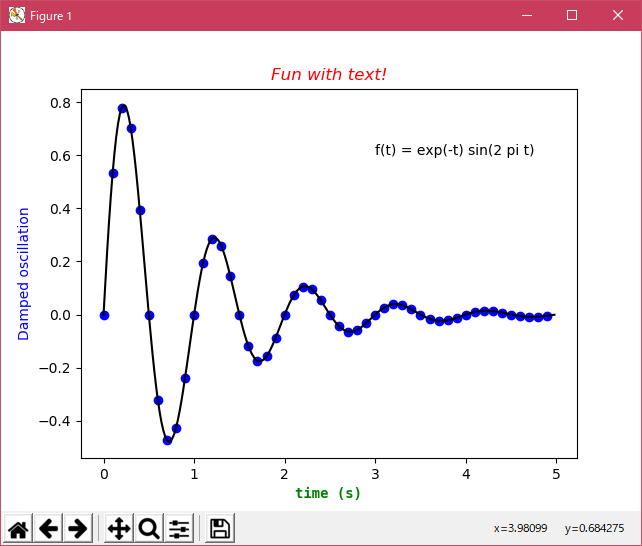Open the Configure subplots dialog
The width and height of the screenshot is (642, 546).
pos(179,528)
